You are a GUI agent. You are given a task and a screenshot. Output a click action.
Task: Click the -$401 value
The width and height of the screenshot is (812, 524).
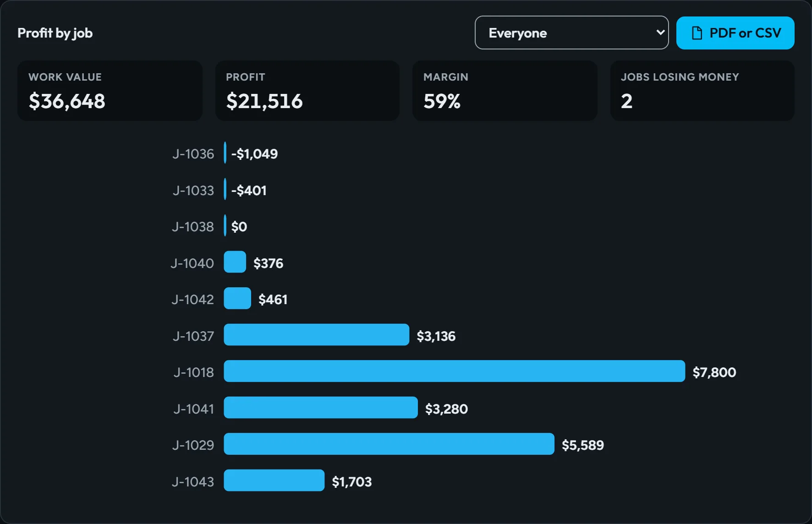tap(249, 190)
